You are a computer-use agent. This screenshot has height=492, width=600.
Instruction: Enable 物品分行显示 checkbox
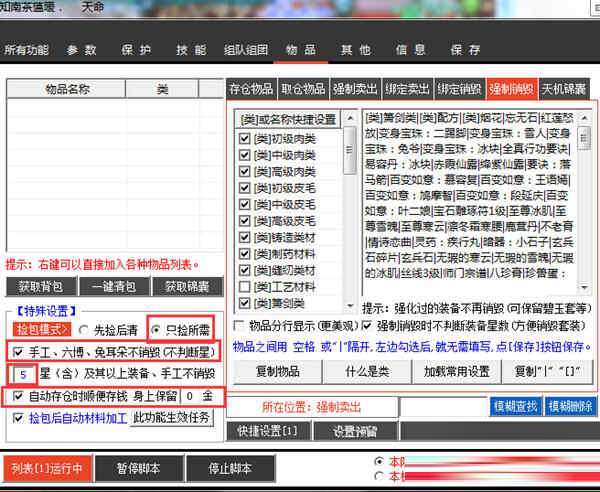click(x=239, y=326)
